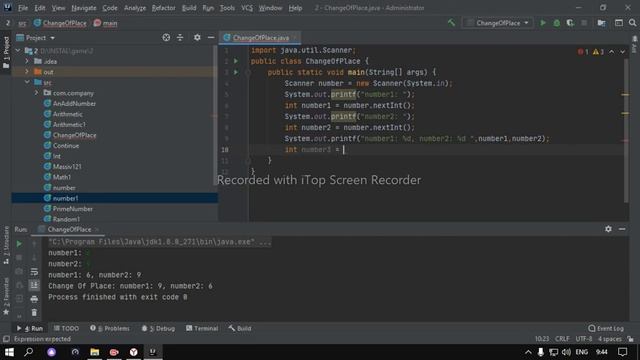Expand the .idea folder
This screenshot has width=640, height=360.
(27, 61)
